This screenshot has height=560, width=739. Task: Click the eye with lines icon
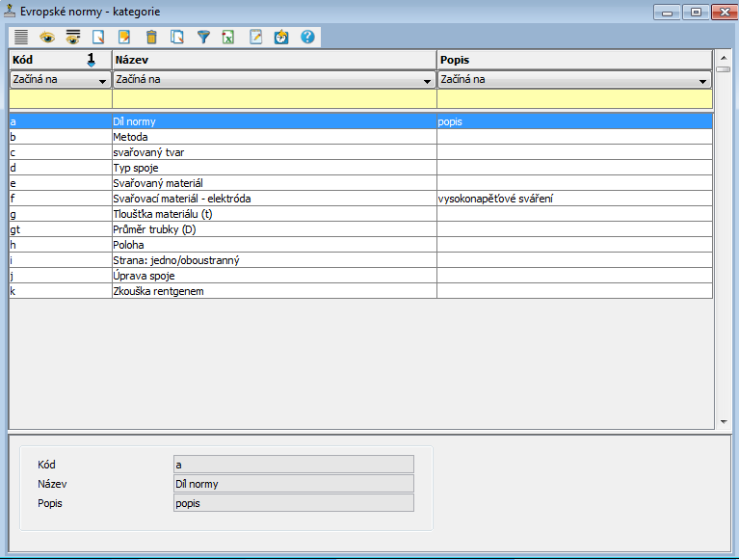72,38
